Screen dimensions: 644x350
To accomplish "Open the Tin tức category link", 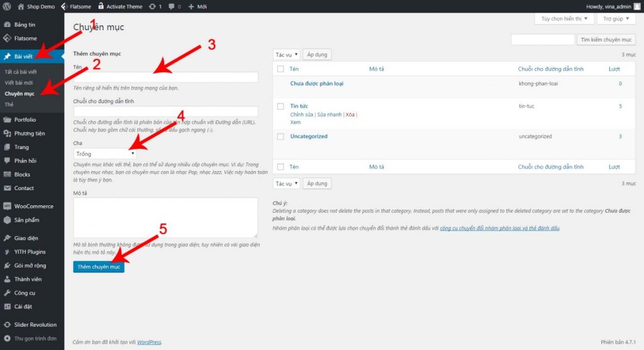I will point(299,106).
